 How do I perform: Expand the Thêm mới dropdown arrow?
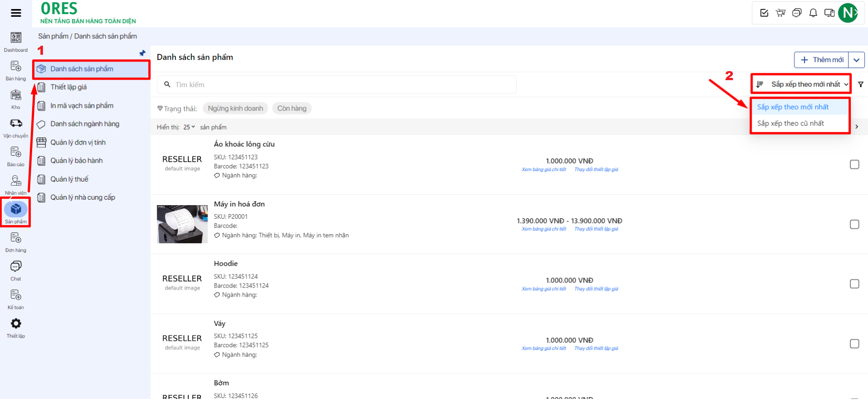856,60
